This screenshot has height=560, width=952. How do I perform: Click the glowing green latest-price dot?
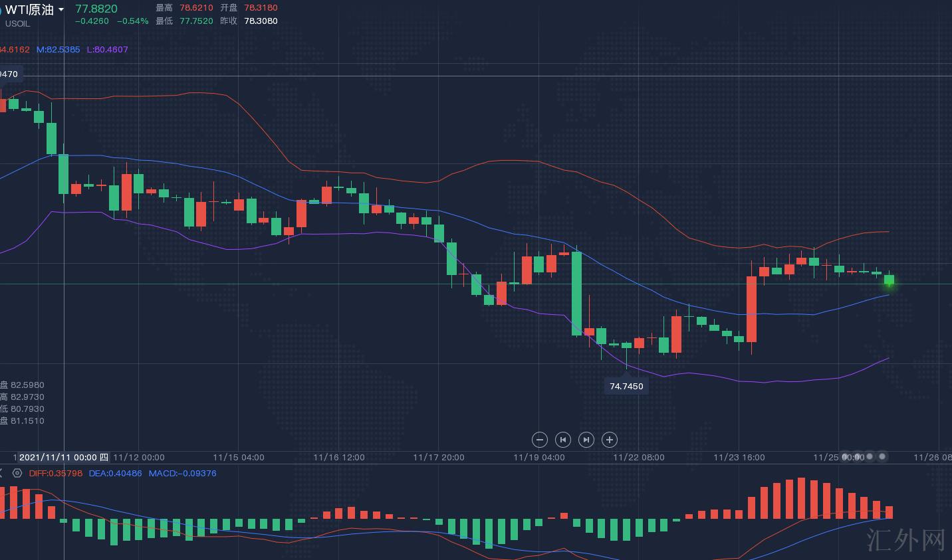point(889,283)
